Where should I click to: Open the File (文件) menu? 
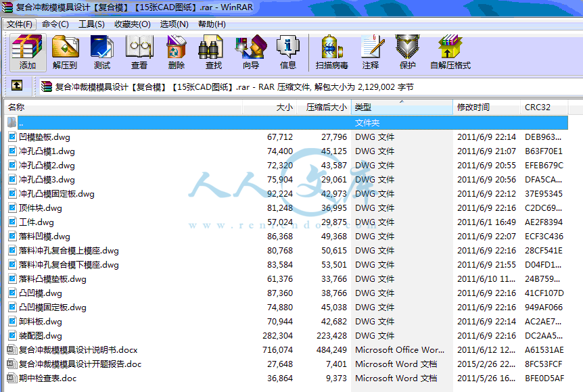click(x=20, y=24)
